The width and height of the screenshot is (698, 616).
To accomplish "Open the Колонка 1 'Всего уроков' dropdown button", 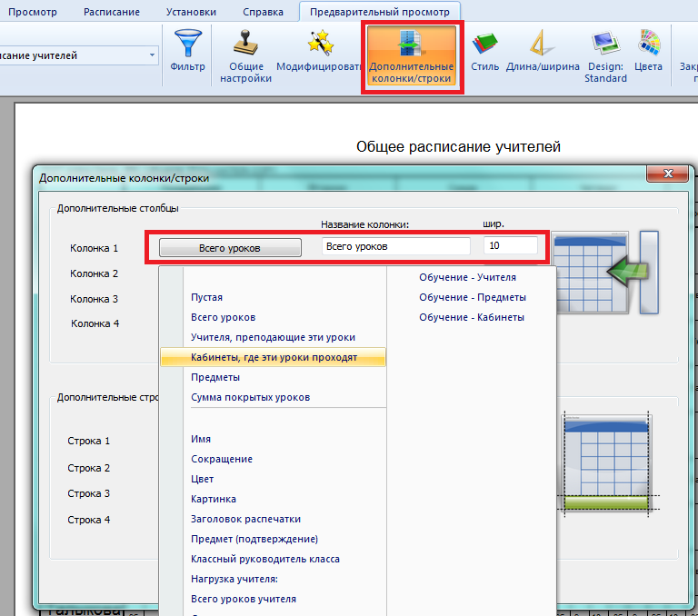I will click(229, 247).
